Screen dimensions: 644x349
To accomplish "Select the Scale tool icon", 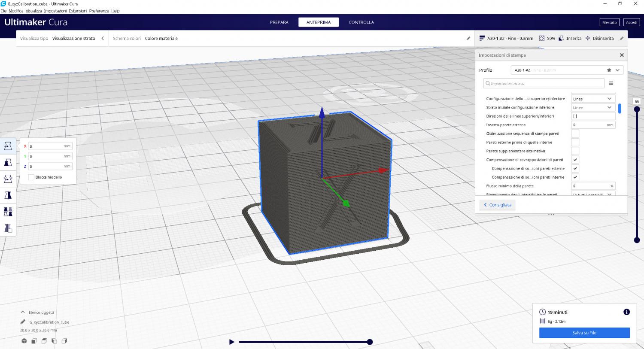I will (x=8, y=163).
